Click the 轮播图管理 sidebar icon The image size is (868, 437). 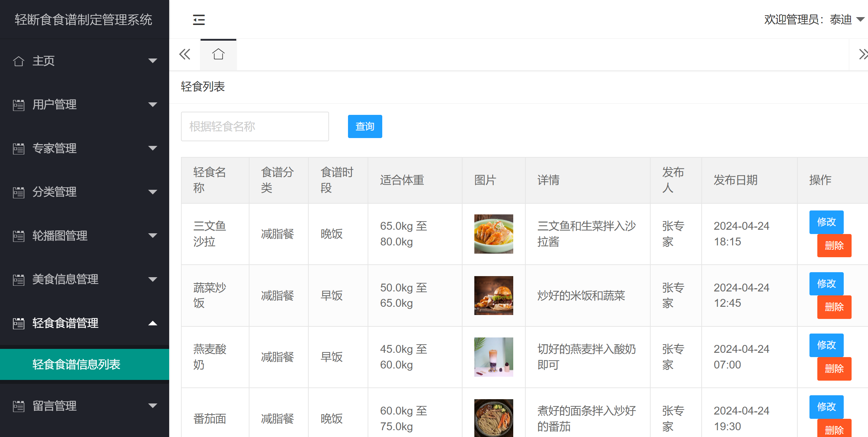point(19,236)
